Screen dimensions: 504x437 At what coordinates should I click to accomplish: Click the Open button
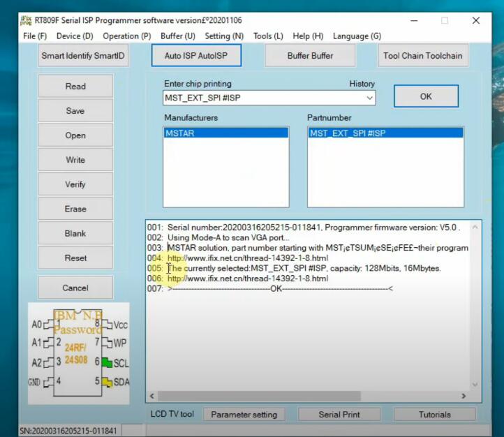[75, 135]
